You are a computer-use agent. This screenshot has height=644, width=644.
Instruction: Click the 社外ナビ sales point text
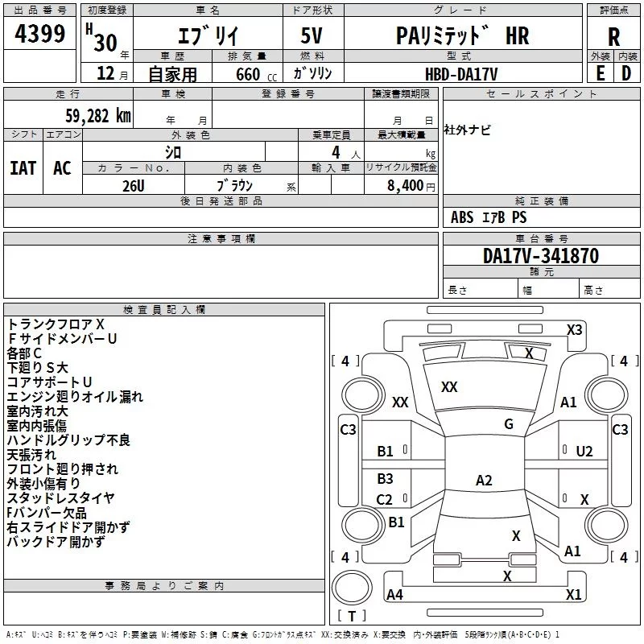point(467,130)
